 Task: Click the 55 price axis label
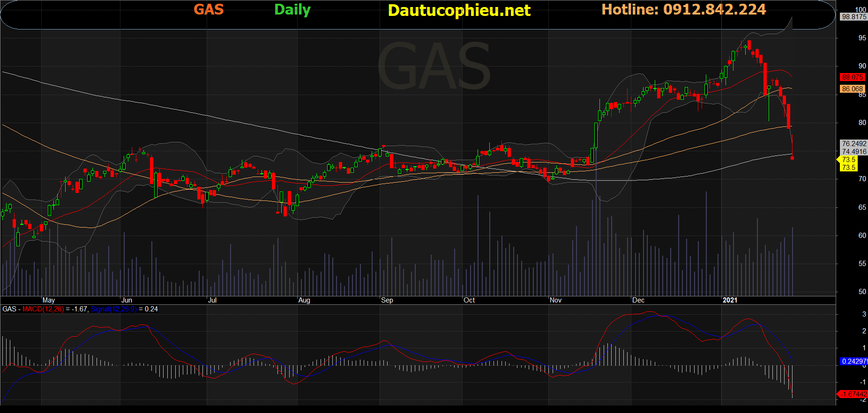[x=862, y=264]
